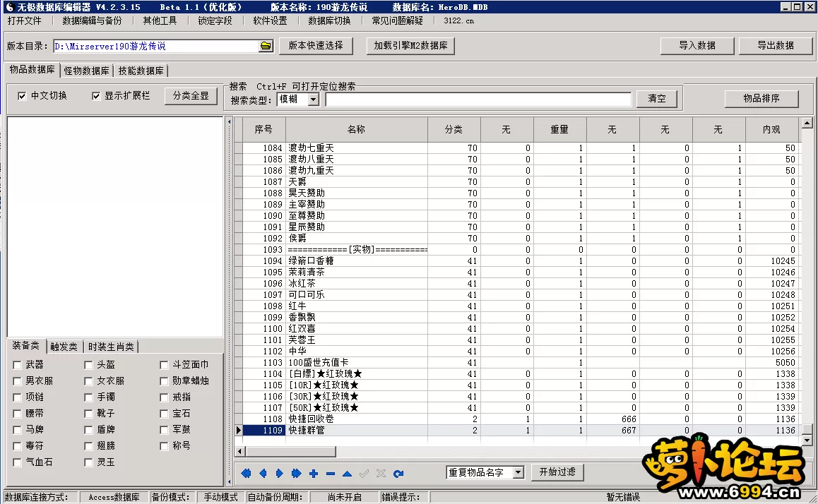Click 导入数据 button
Screen dimensions: 818x504
point(697,45)
